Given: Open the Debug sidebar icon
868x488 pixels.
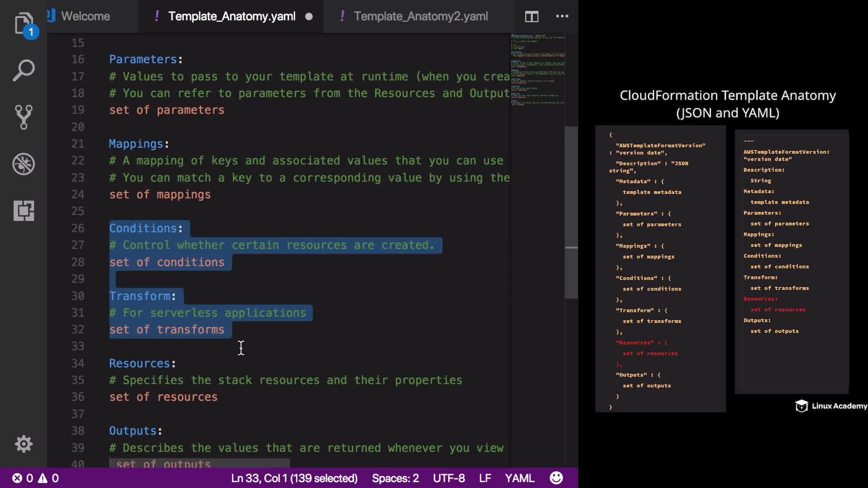Looking at the screenshot, I should (24, 164).
